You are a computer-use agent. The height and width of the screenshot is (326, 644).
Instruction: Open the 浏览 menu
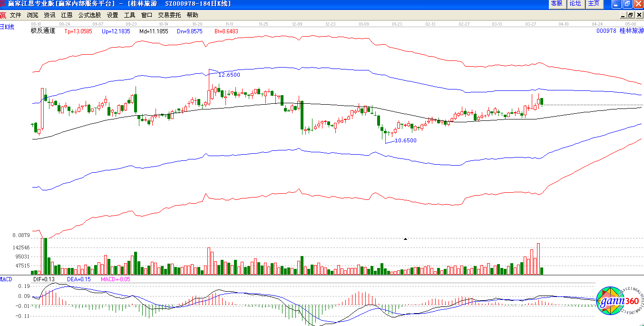point(33,15)
